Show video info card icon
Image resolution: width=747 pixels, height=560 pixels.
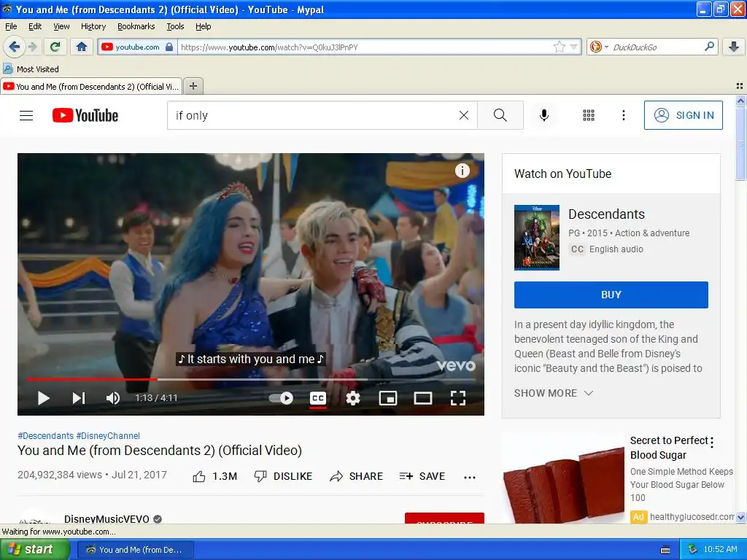click(462, 171)
